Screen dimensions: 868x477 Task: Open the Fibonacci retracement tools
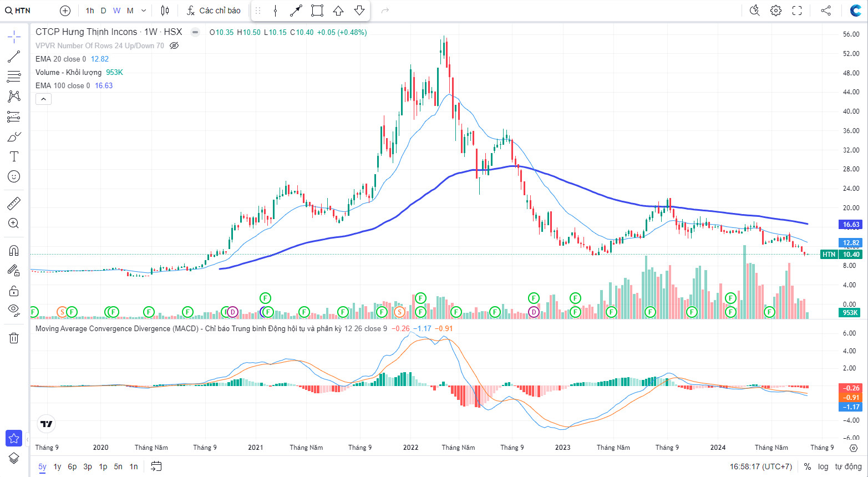pyautogui.click(x=14, y=76)
